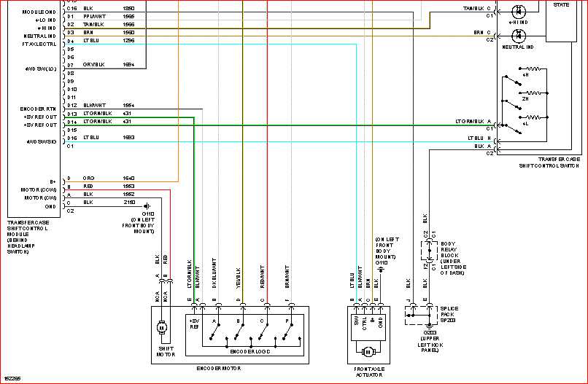The height and width of the screenshot is (384, 588).
Task: Select wire label LT BLU 1296
Action: pos(109,41)
